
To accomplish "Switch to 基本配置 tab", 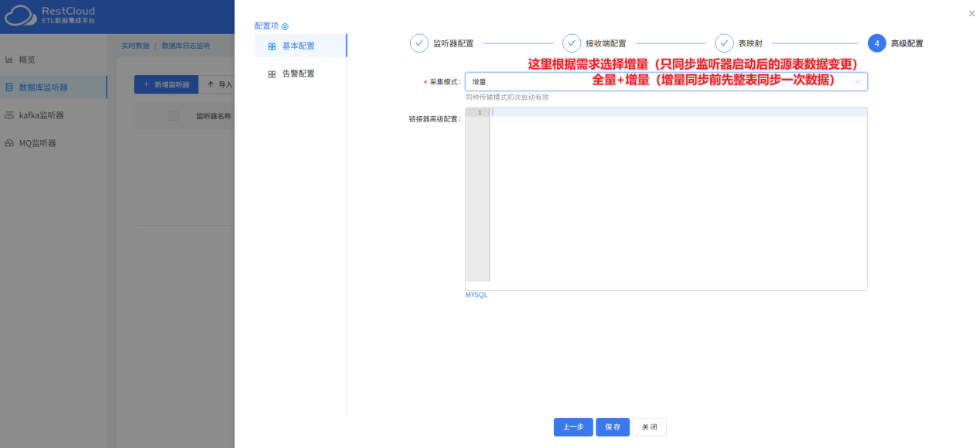I will 300,46.
